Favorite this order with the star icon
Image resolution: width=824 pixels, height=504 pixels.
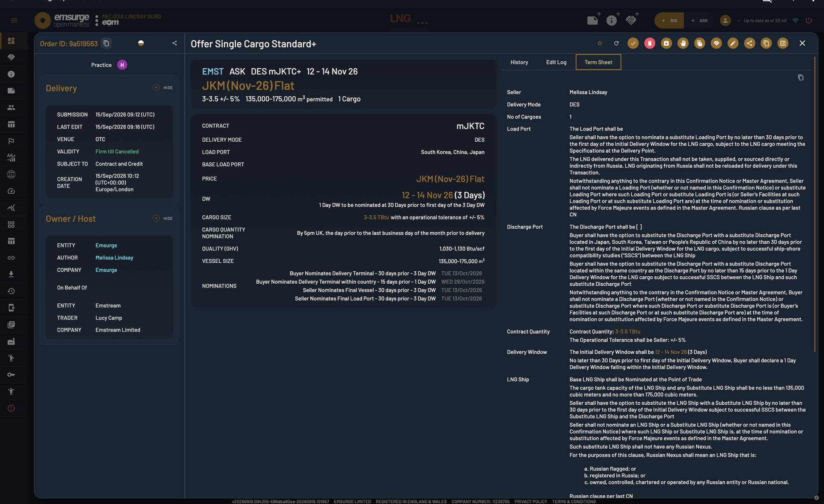pyautogui.click(x=600, y=43)
